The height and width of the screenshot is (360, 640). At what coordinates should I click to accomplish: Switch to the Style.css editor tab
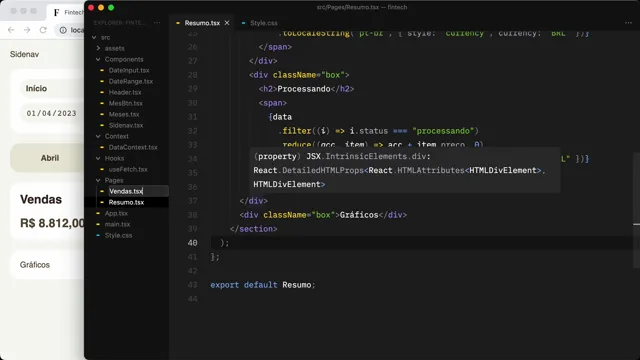point(264,23)
